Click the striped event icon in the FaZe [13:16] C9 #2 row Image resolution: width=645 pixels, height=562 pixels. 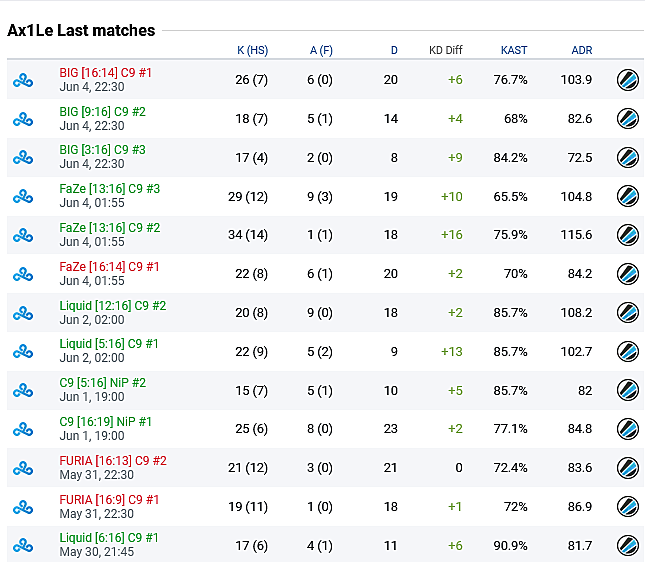coord(627,235)
